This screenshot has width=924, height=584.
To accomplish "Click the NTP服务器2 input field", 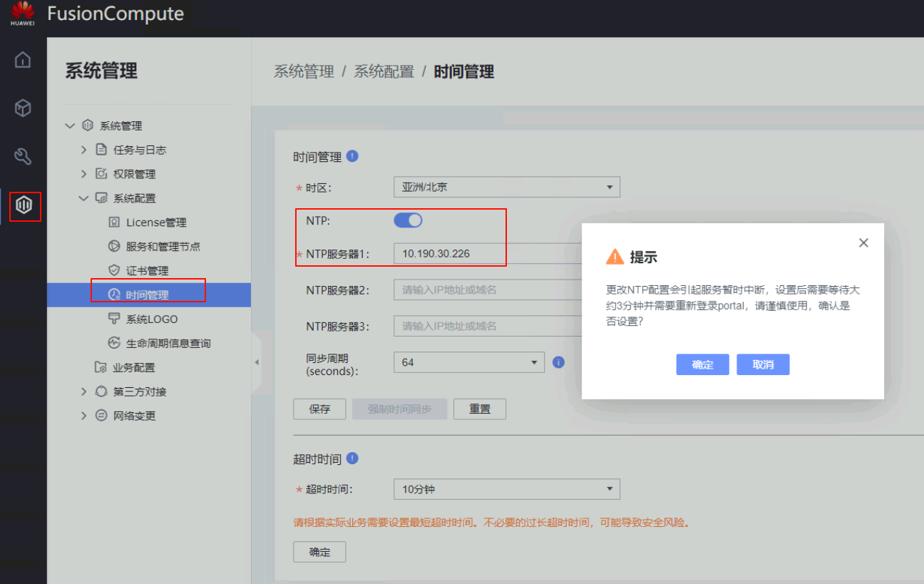I will (x=485, y=290).
